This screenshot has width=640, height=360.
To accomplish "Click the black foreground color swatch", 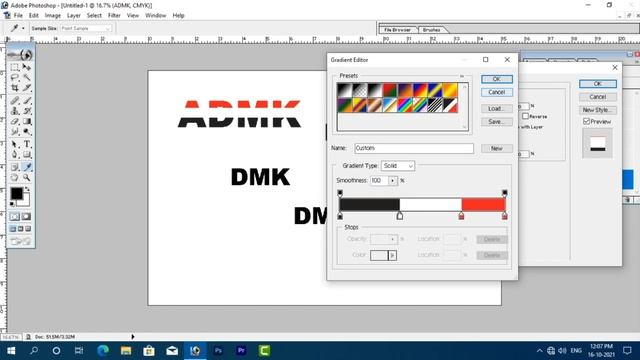I will 16,193.
